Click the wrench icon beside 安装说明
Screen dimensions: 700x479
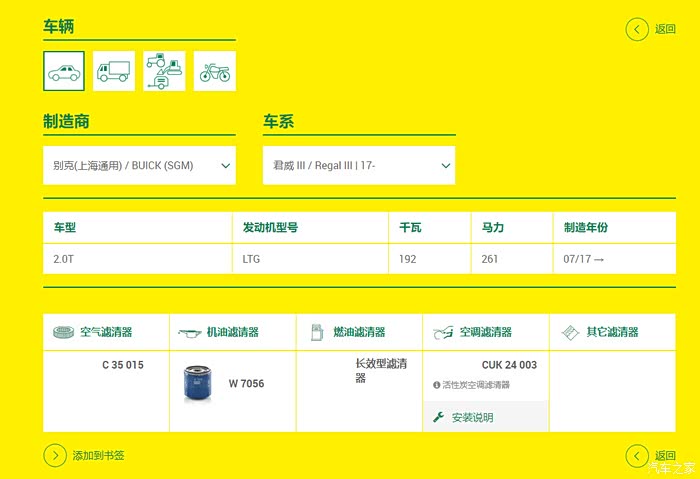(438, 417)
